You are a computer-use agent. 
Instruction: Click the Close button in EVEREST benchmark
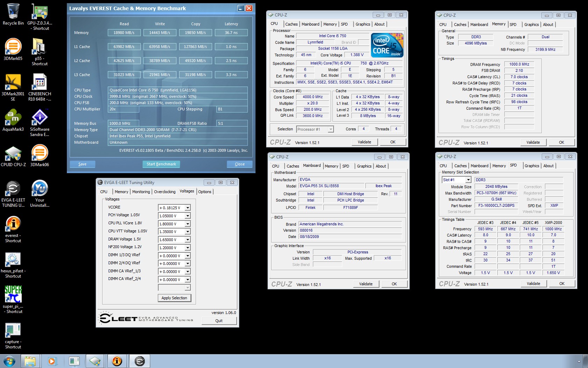click(240, 164)
